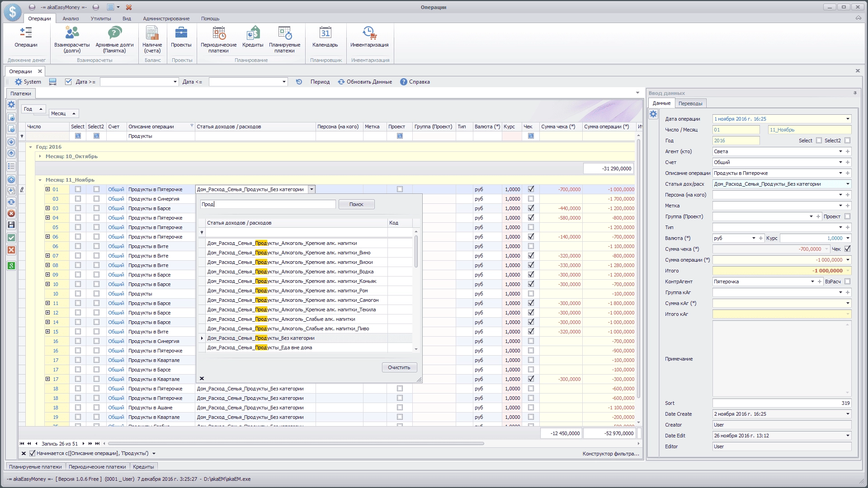The width and height of the screenshot is (868, 488).
Task: Click the Очистить button in popup
Action: (399, 367)
